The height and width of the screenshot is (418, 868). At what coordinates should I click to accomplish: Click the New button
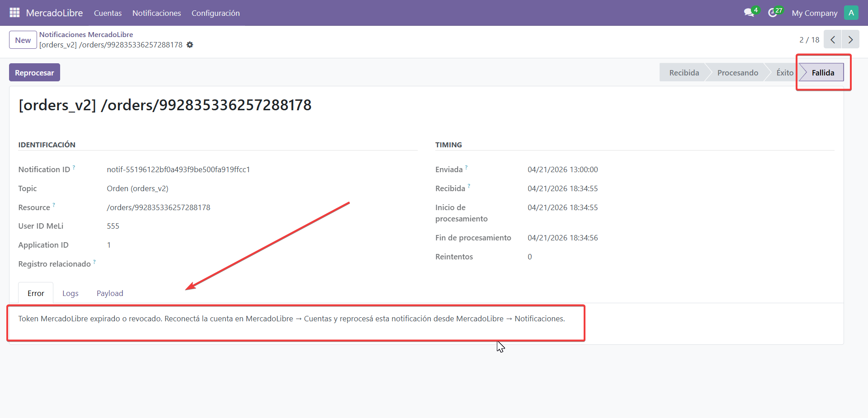click(23, 40)
